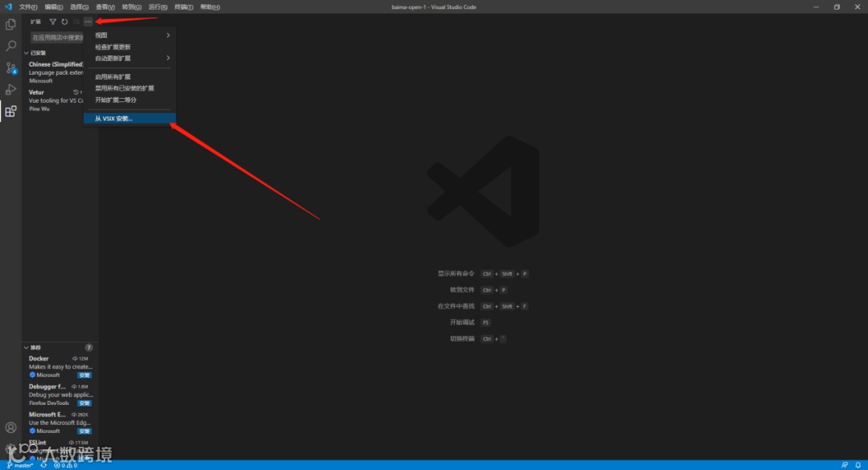Click the filter extensions funnel icon

coord(52,22)
